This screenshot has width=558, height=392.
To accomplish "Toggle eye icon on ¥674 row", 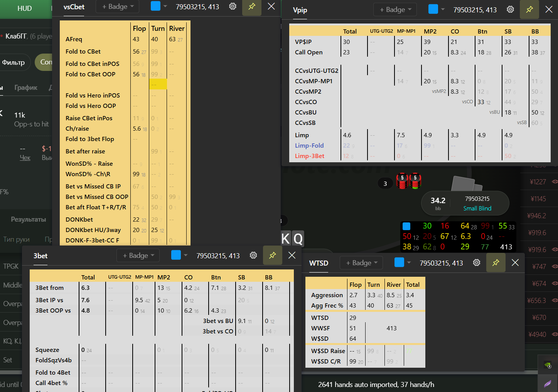I will [x=555, y=283].
